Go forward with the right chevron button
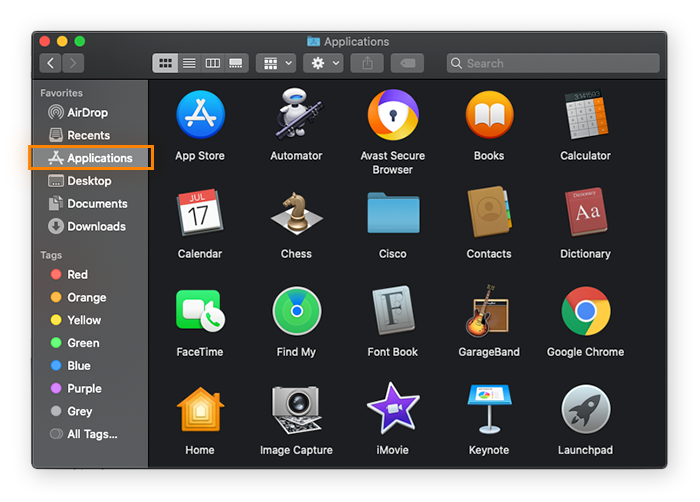Image resolution: width=700 pixels, height=502 pixels. click(x=73, y=63)
